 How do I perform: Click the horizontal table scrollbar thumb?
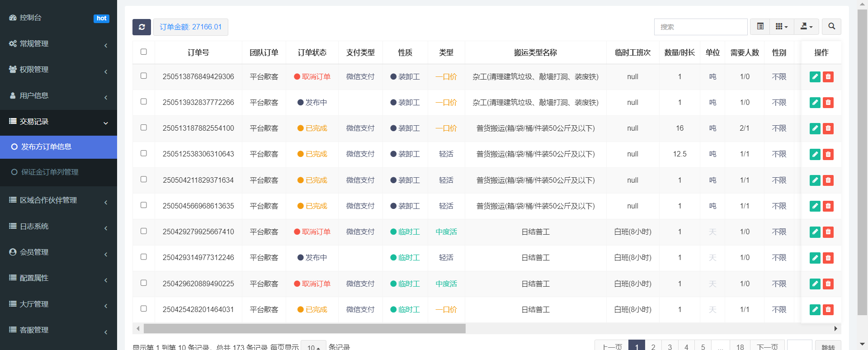coord(304,329)
